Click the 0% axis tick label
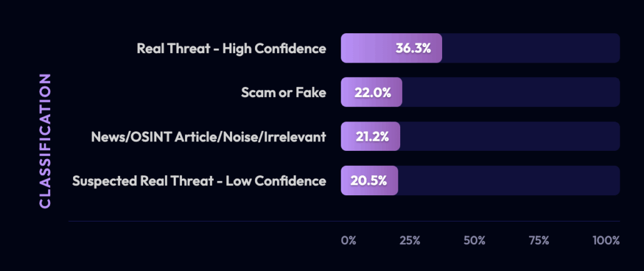 (348, 240)
